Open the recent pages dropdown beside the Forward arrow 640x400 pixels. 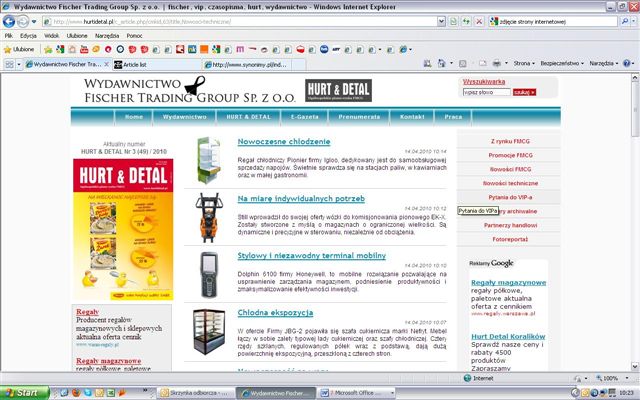pos(34,21)
